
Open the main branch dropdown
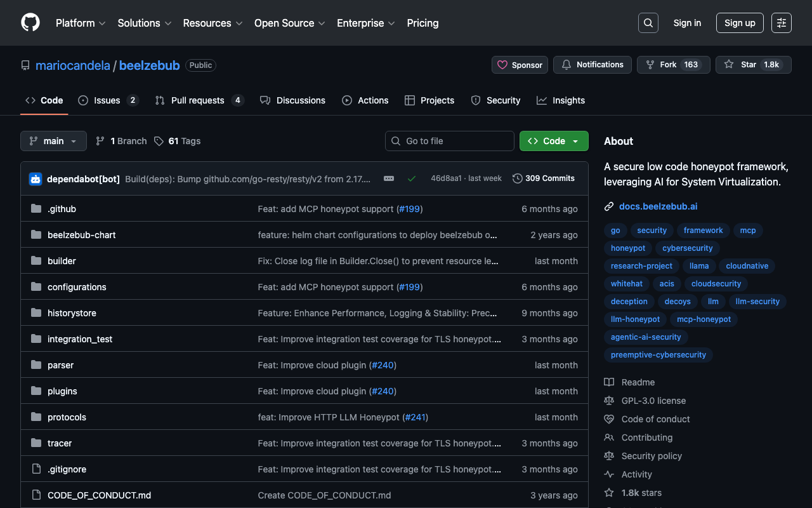[x=53, y=141]
